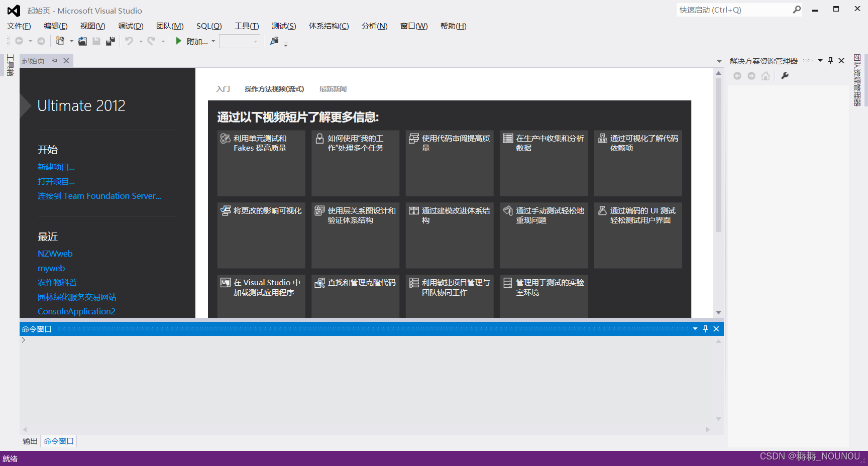Expand the Redo history dropdown

pyautogui.click(x=163, y=41)
